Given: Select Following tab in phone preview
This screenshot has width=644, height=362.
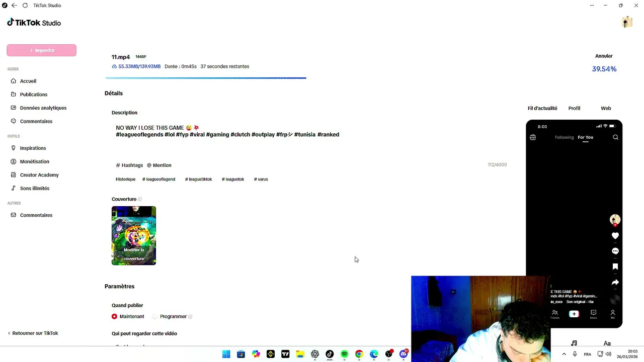Looking at the screenshot, I should point(564,137).
